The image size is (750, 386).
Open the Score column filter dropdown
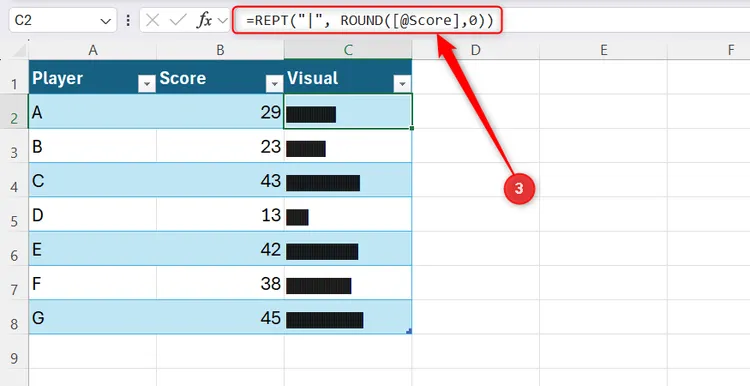(274, 85)
